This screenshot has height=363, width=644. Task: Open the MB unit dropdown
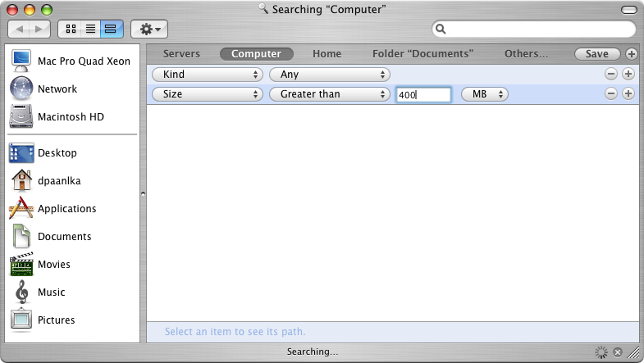(x=485, y=94)
